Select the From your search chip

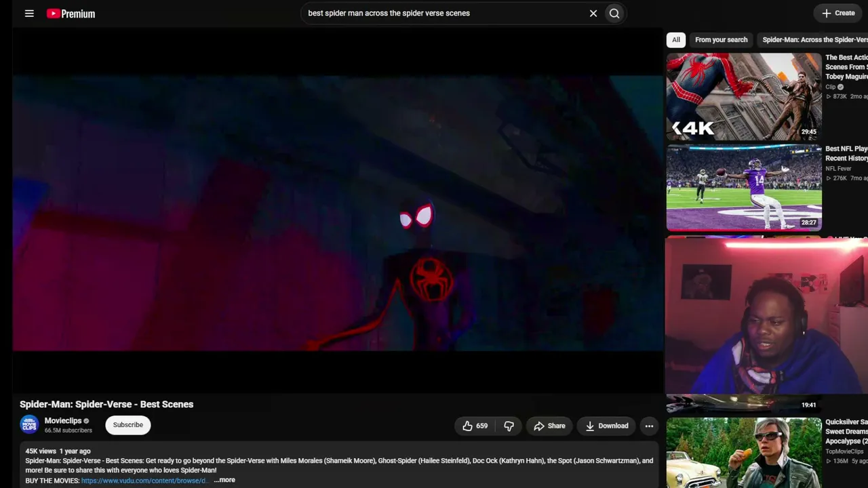click(721, 40)
